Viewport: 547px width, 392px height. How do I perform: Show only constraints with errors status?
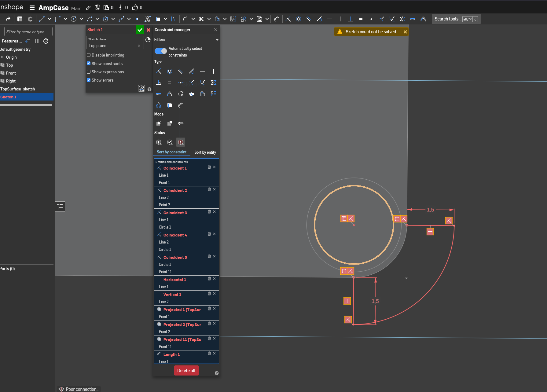click(x=181, y=142)
